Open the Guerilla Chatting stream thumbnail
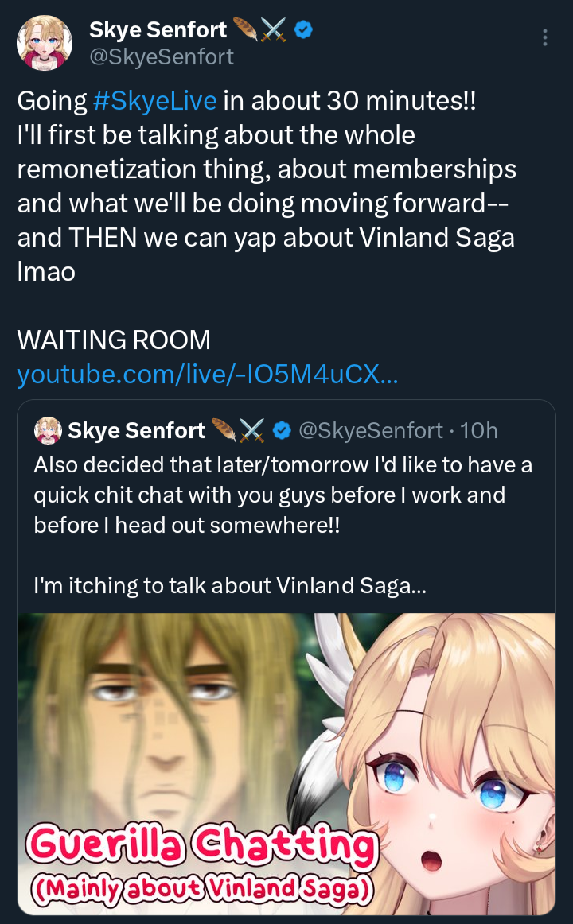This screenshot has height=924, width=573. pyautogui.click(x=286, y=763)
